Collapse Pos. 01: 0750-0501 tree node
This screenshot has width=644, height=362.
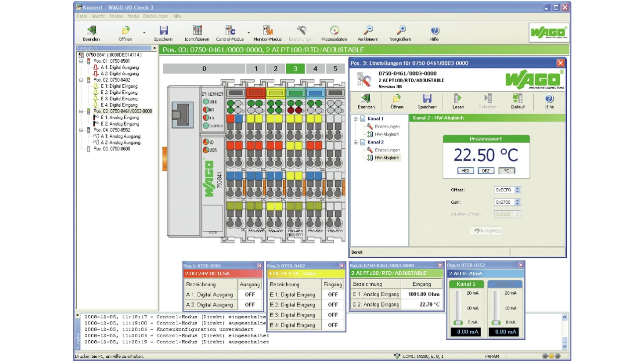point(82,61)
